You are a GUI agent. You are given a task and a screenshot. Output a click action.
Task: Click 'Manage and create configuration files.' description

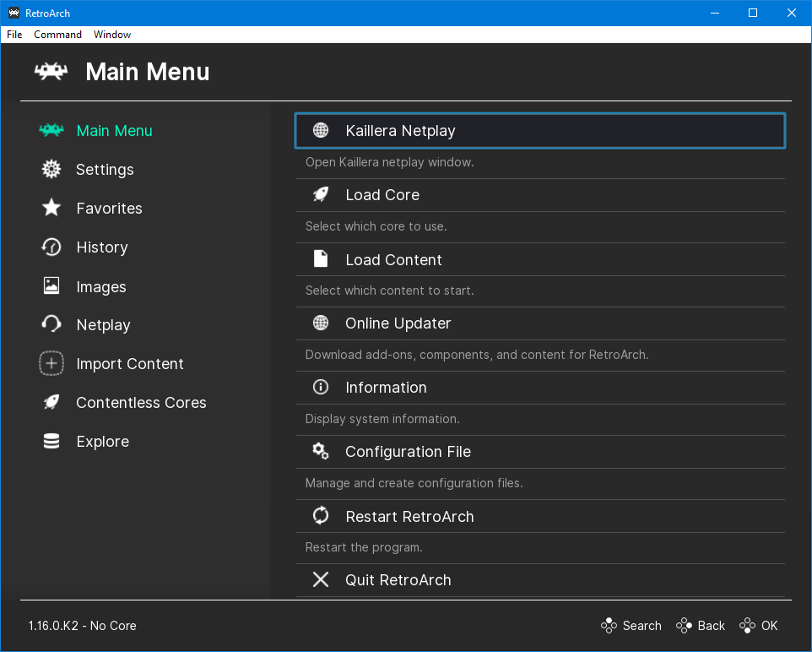tap(414, 483)
